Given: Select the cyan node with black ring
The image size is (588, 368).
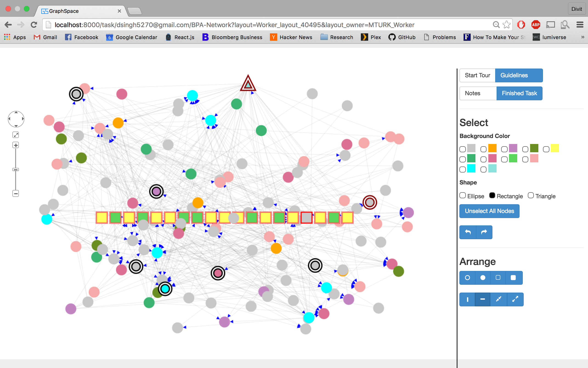Looking at the screenshot, I should 165,289.
